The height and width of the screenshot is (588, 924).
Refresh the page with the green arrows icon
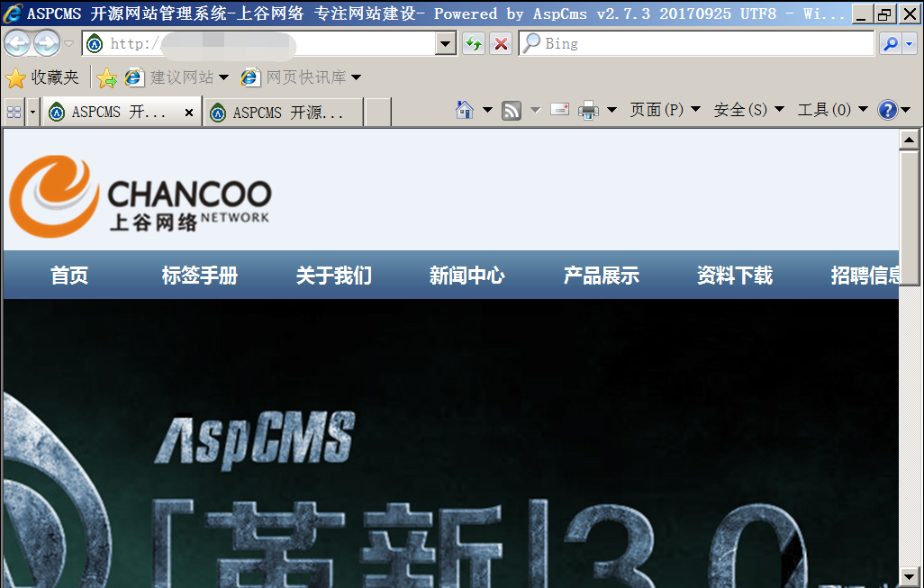click(473, 43)
